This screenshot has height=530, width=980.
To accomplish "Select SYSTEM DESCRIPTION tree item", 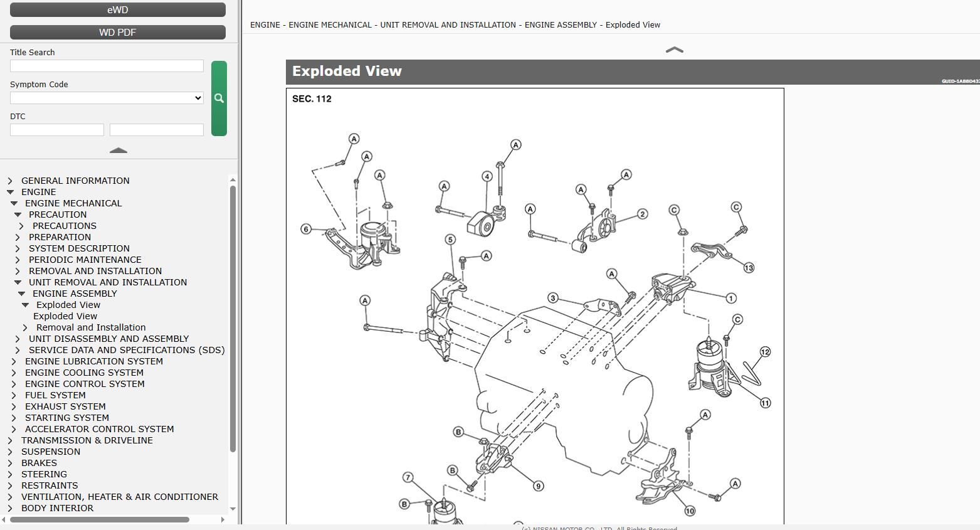I will coord(79,248).
